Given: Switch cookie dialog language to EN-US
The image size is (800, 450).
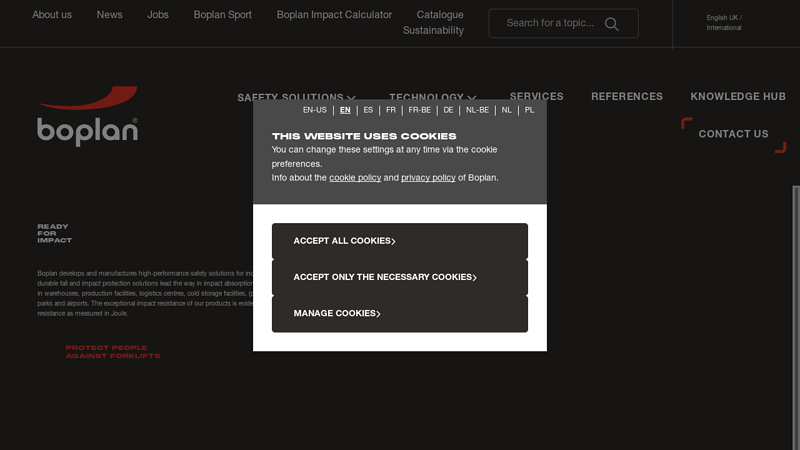Looking at the screenshot, I should (314, 110).
